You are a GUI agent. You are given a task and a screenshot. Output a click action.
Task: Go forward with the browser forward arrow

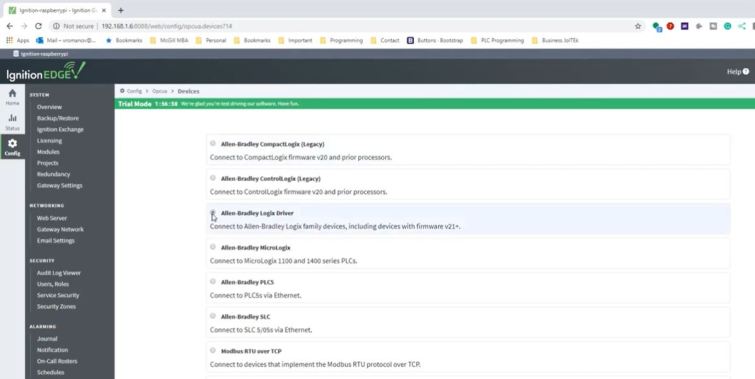click(x=24, y=26)
